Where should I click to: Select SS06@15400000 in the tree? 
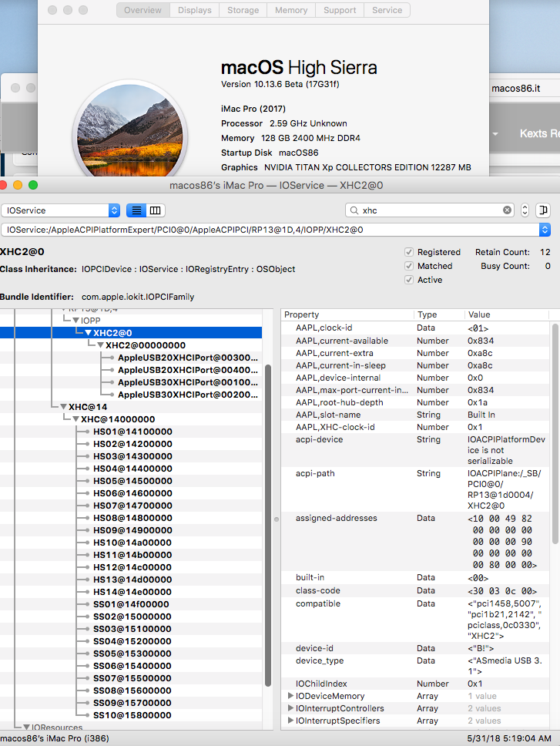[132, 666]
